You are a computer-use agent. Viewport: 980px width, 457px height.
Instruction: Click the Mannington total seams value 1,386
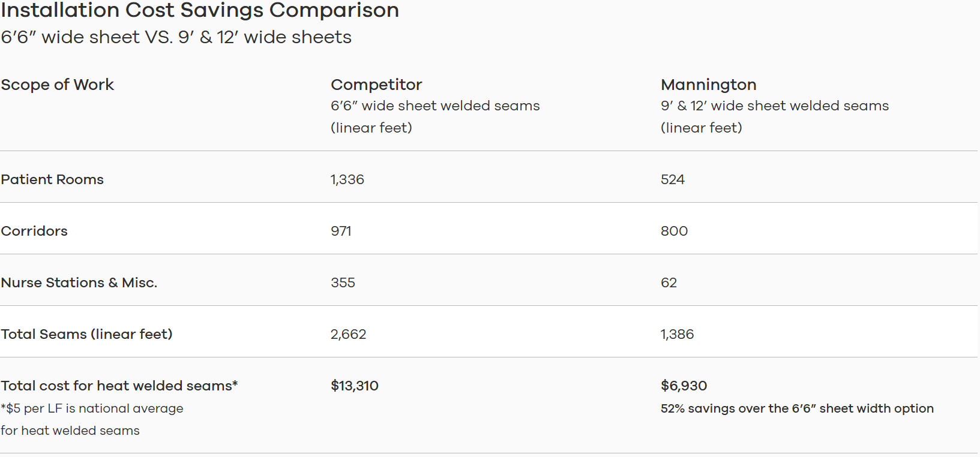pyautogui.click(x=677, y=334)
